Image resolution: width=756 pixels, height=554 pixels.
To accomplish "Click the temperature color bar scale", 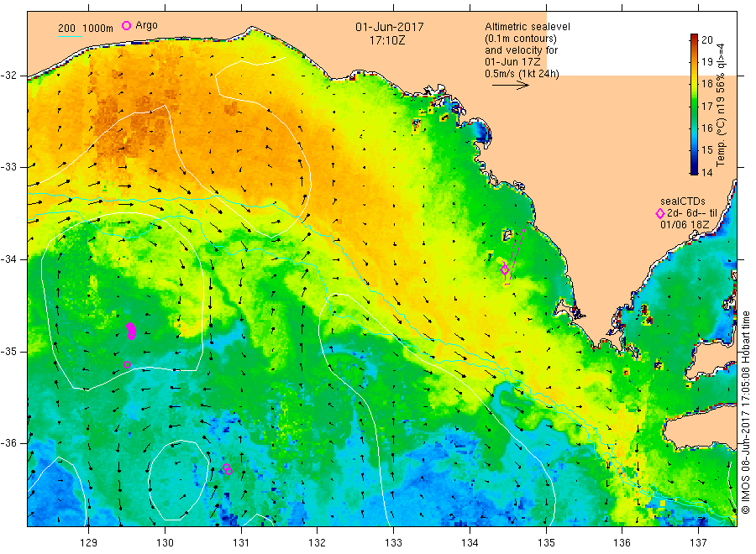I will click(x=695, y=104).
